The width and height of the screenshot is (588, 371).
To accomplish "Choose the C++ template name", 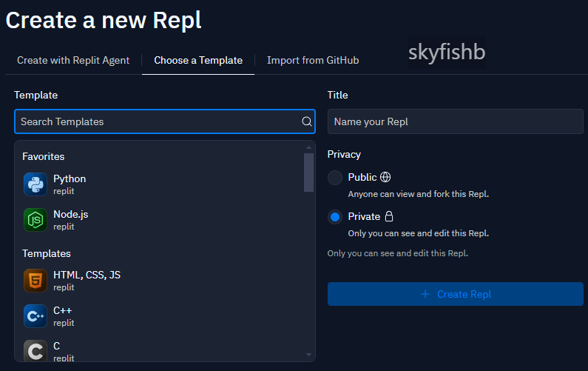I will click(x=63, y=310).
